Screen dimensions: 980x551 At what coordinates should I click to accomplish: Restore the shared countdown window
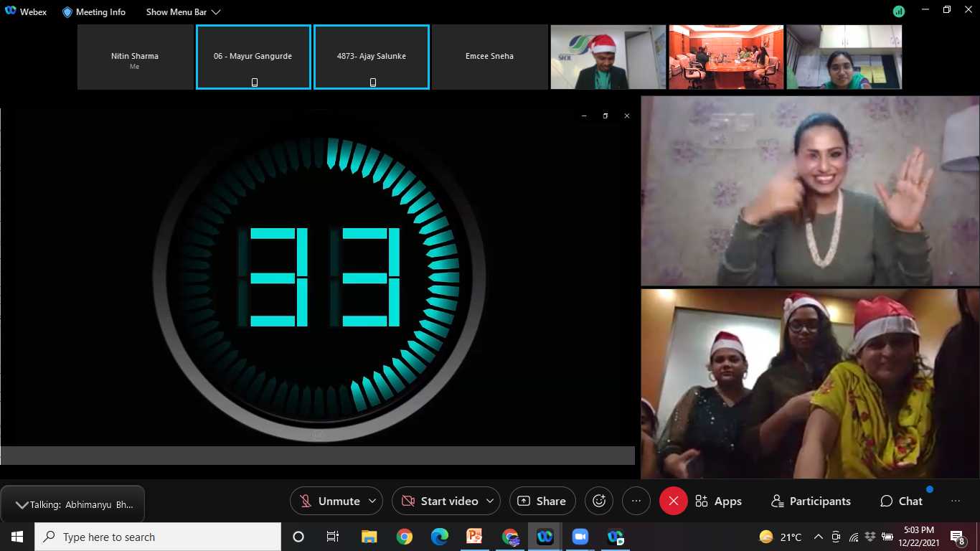(606, 116)
